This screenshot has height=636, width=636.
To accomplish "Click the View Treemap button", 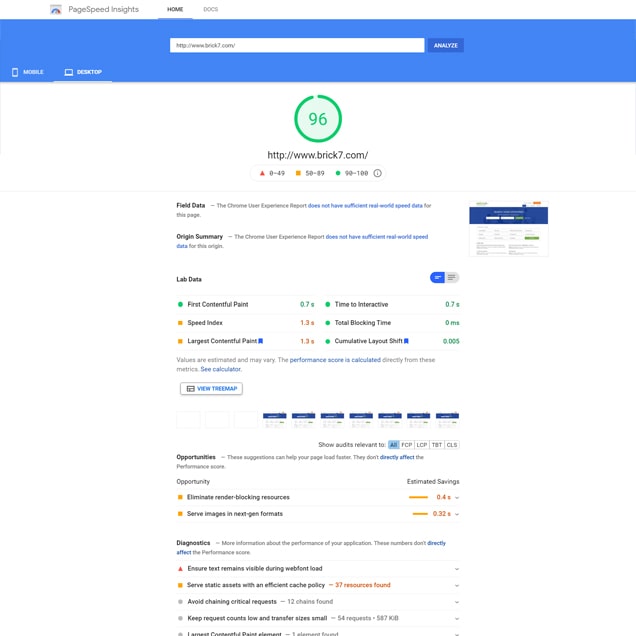I will [211, 389].
